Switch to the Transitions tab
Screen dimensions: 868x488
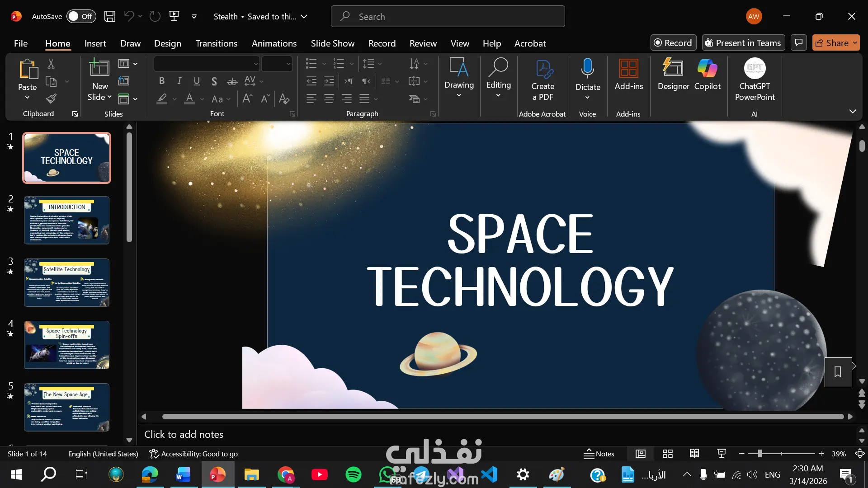pos(216,43)
